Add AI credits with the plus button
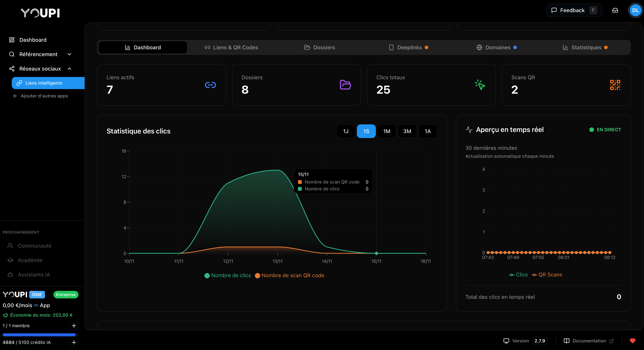The width and height of the screenshot is (644, 350). tap(74, 342)
